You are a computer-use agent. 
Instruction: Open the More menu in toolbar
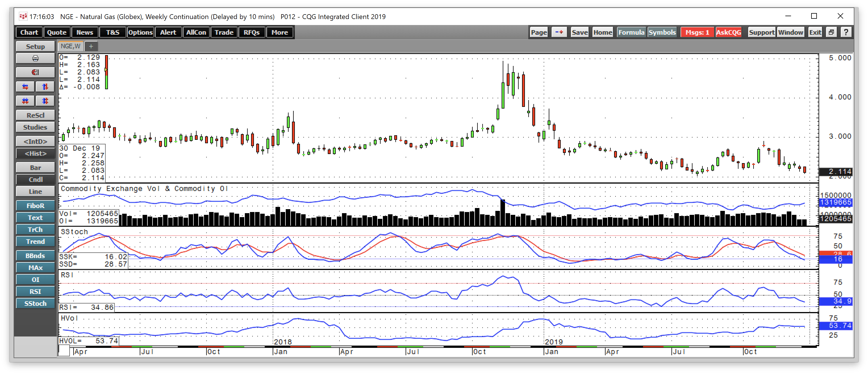click(280, 32)
